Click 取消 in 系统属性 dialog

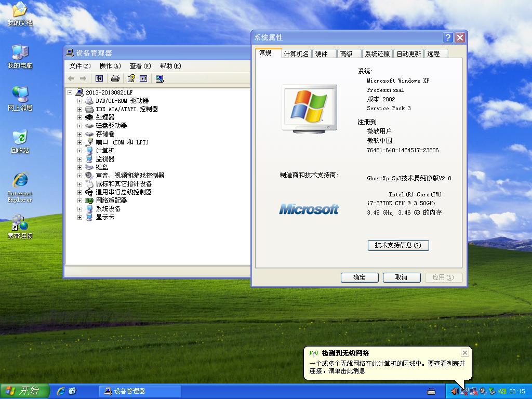point(402,277)
